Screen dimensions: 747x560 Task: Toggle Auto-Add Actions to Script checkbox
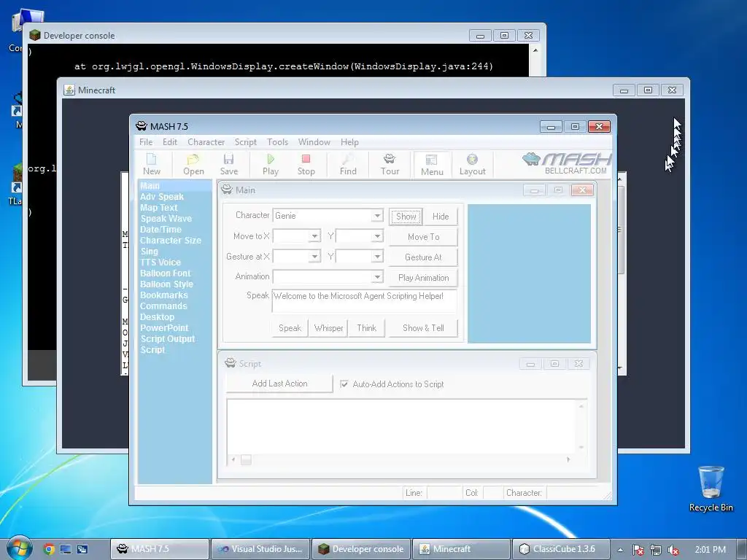point(344,384)
